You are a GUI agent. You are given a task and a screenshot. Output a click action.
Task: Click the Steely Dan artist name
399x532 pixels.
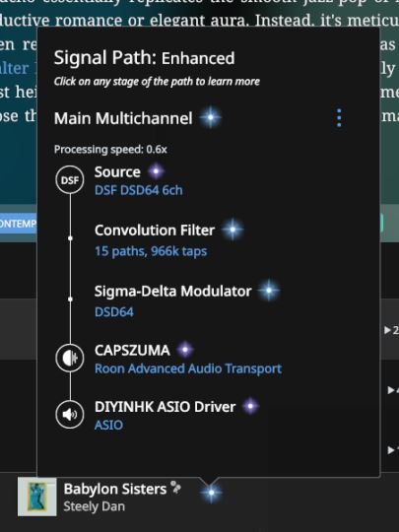click(x=95, y=506)
